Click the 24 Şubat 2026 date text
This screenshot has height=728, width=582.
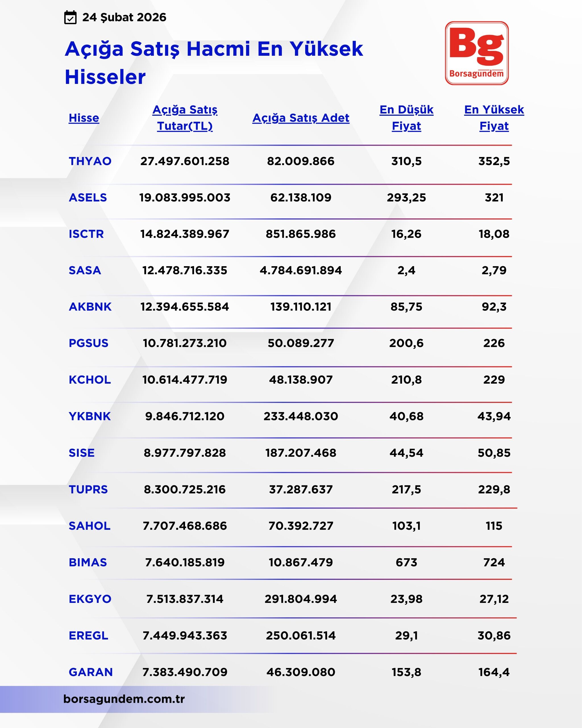coord(124,17)
